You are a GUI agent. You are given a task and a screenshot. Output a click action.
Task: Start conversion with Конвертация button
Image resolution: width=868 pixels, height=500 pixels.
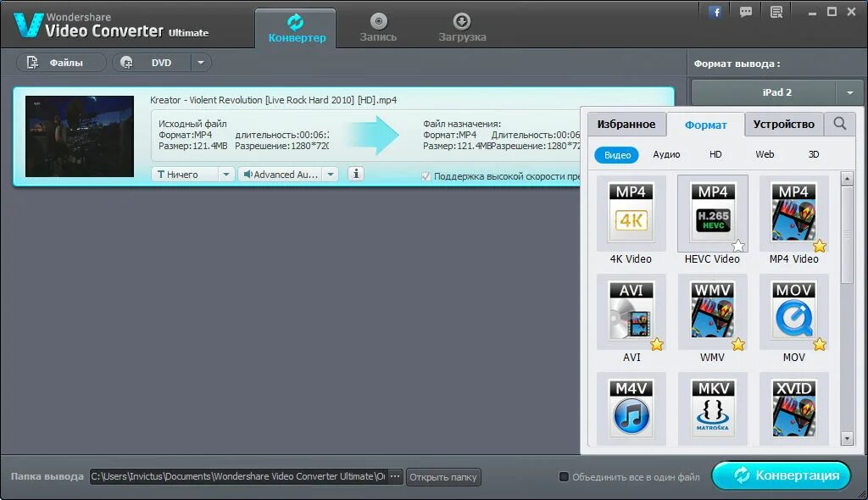coord(781,475)
